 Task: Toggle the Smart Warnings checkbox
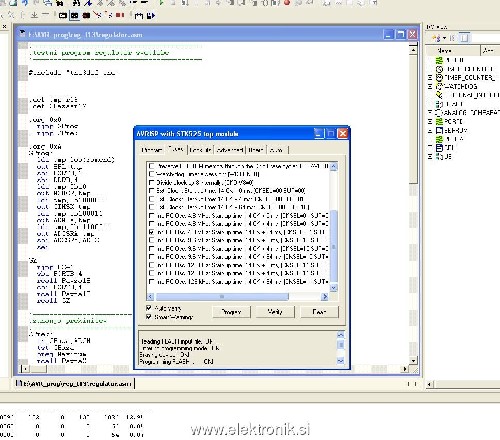click(x=149, y=317)
